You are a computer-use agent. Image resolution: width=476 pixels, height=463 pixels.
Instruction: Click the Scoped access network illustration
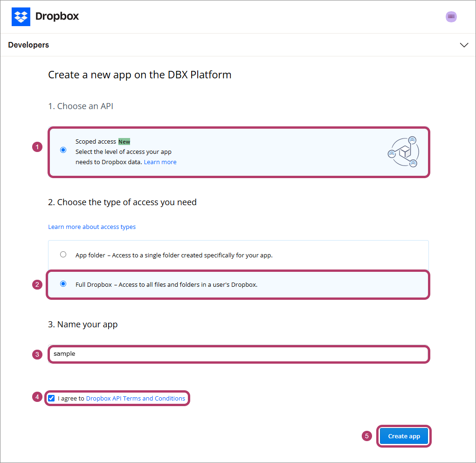click(403, 152)
